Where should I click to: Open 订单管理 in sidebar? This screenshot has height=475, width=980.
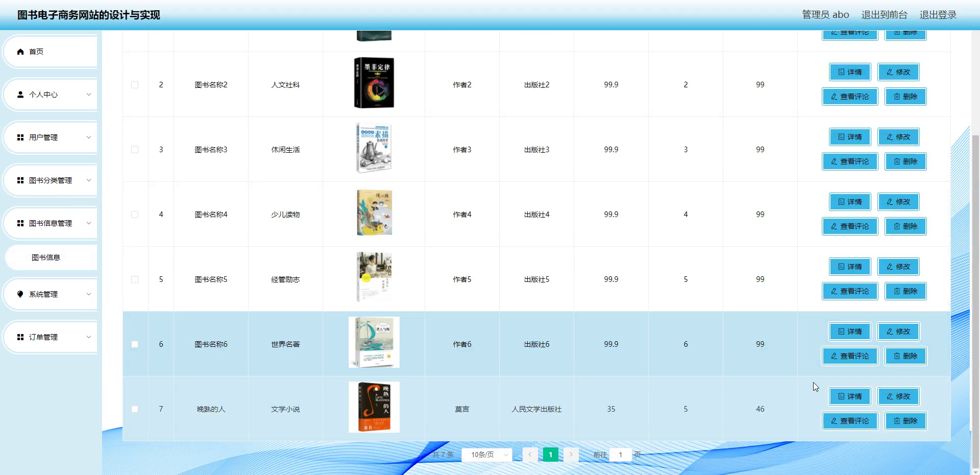coord(50,337)
